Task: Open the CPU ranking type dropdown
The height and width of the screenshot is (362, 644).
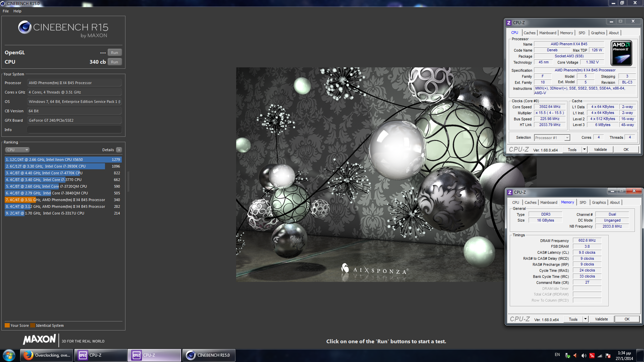Action: pos(17,150)
